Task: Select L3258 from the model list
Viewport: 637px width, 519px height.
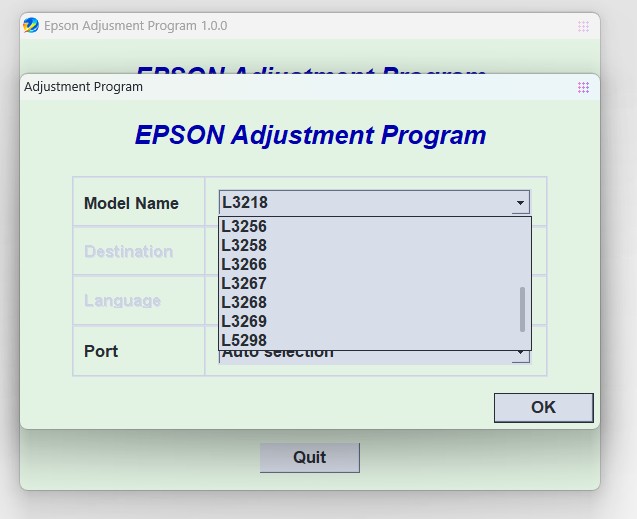Action: [x=375, y=245]
